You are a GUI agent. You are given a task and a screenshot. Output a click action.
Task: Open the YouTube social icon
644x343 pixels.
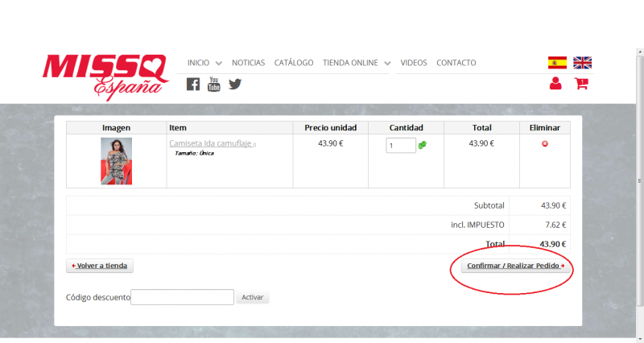(x=214, y=84)
